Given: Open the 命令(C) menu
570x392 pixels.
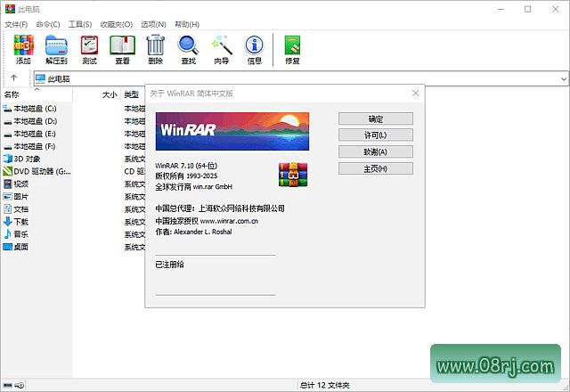Looking at the screenshot, I should tap(48, 24).
